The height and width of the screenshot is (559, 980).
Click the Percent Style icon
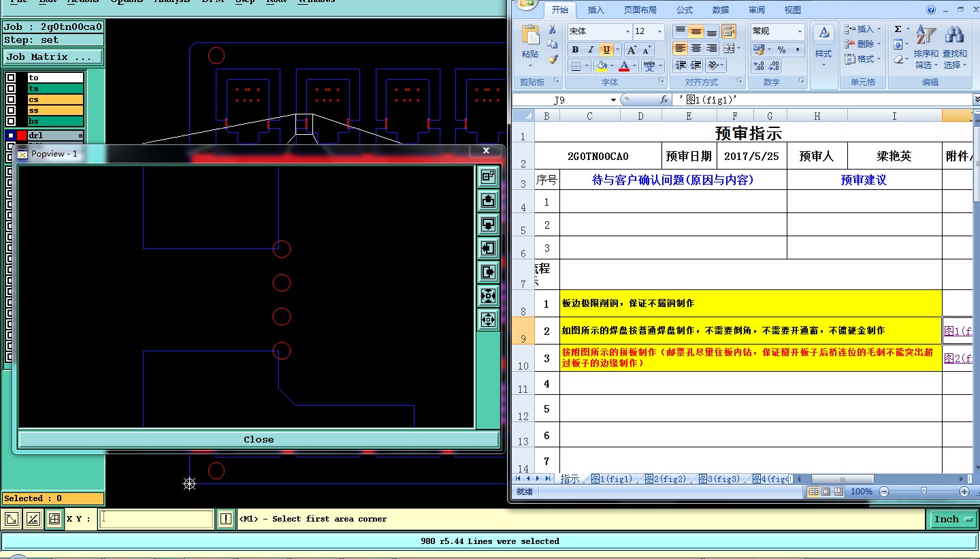click(x=781, y=50)
